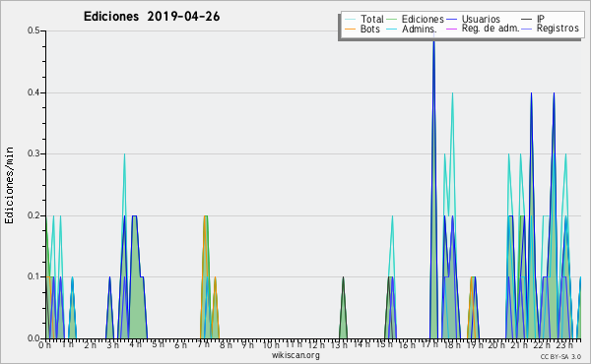Click the '17 h' x-axis label
Screen dimensions: 591x364
[x=429, y=344]
